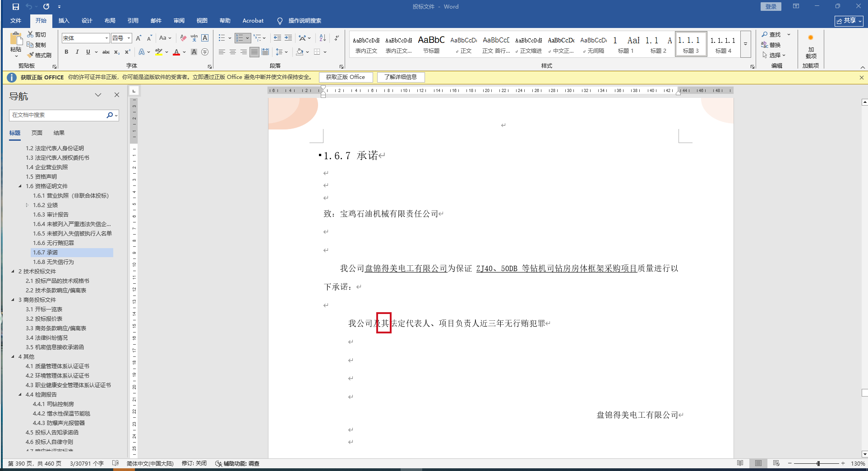This screenshot has height=471, width=868.
Task: Switch to Read Mode view
Action: pyautogui.click(x=740, y=463)
